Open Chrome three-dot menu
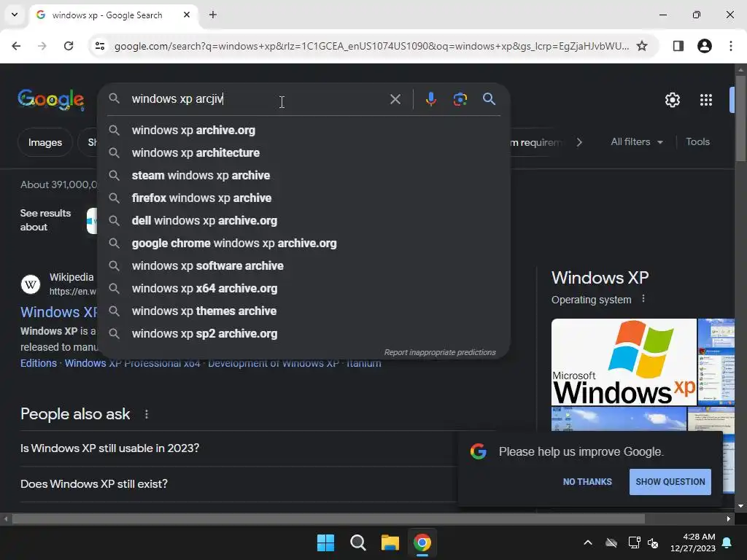Image resolution: width=747 pixels, height=560 pixels. (731, 46)
